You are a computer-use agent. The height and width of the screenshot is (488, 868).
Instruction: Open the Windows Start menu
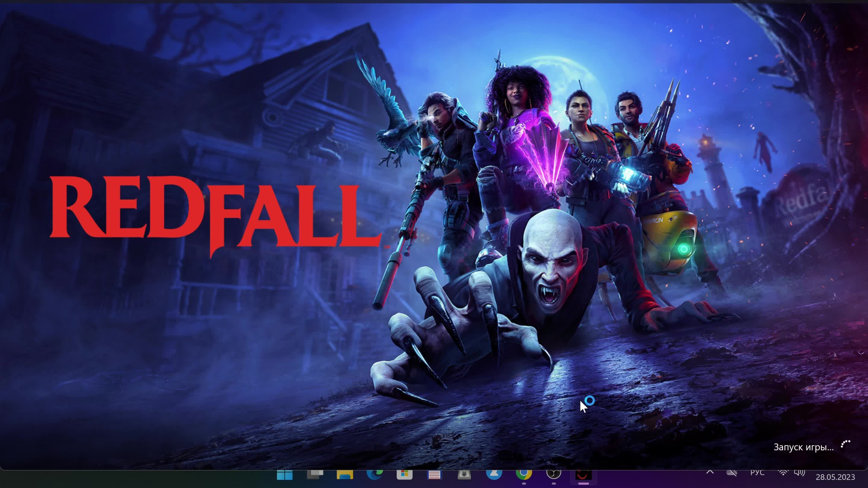[285, 475]
